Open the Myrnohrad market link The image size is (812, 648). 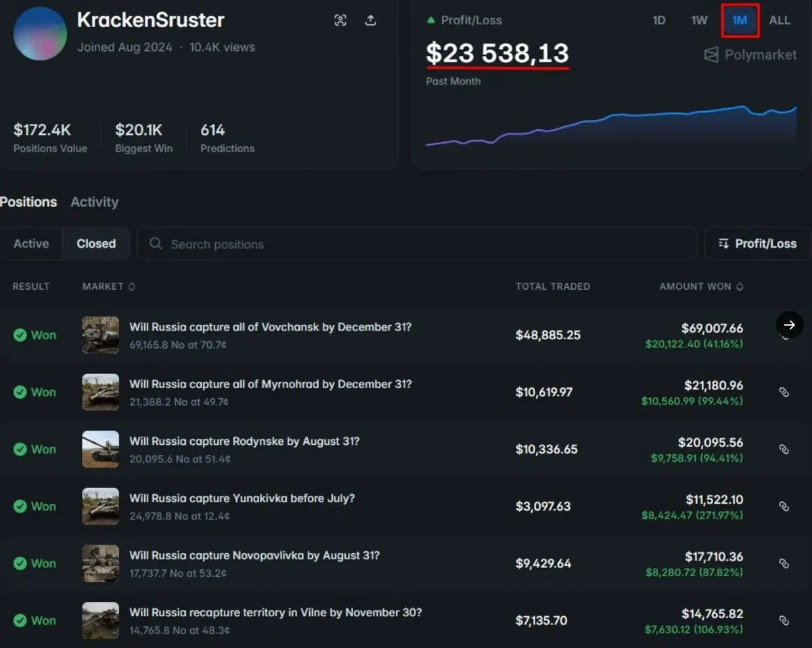[271, 384]
